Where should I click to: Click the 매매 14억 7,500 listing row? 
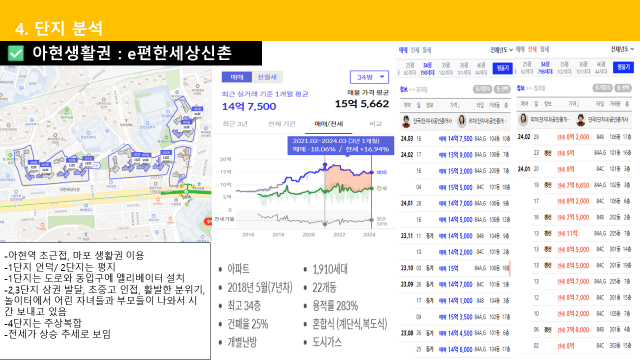tap(455, 139)
